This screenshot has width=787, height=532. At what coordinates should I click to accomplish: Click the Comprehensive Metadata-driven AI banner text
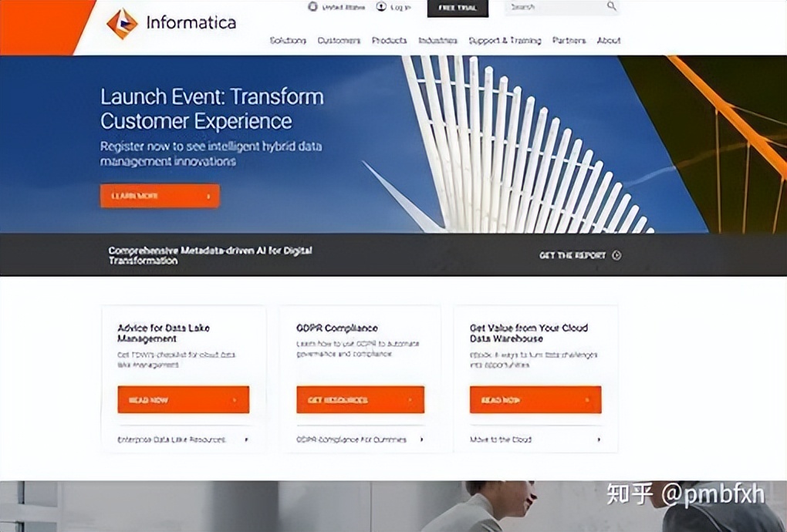tap(211, 255)
